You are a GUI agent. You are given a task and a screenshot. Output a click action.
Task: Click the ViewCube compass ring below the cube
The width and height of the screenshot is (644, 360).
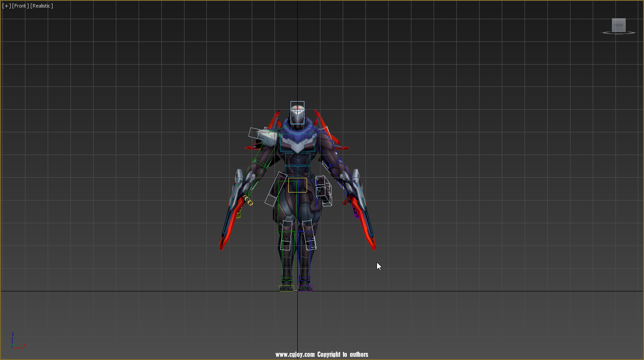(619, 33)
